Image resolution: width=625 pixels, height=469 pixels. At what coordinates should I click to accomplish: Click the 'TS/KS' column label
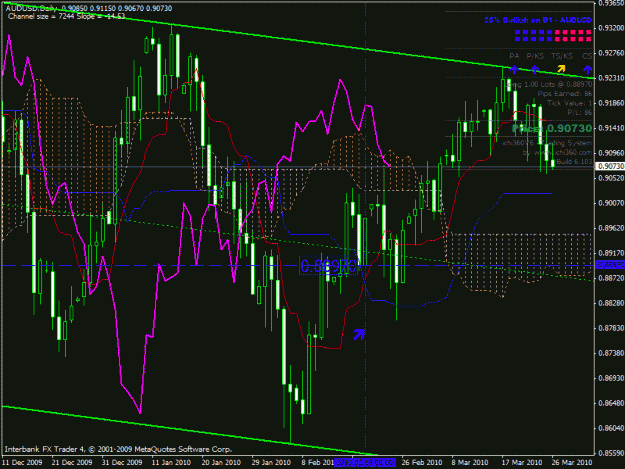[x=562, y=56]
